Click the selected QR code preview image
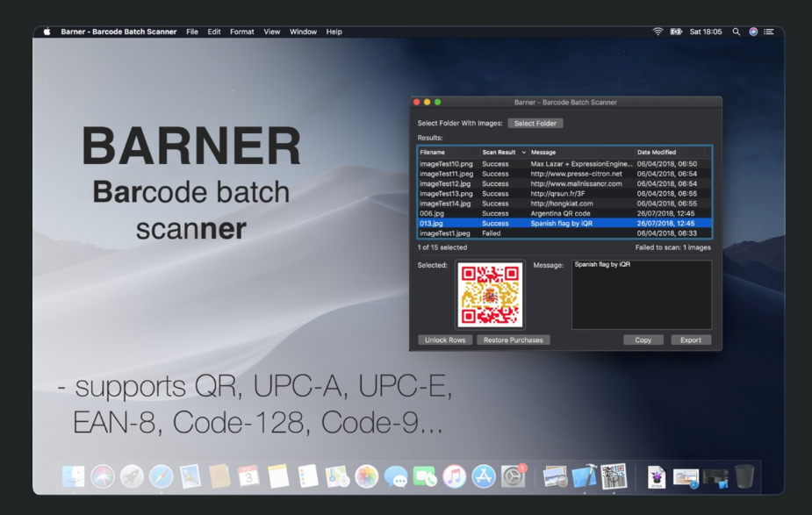The width and height of the screenshot is (812, 515). (490, 295)
